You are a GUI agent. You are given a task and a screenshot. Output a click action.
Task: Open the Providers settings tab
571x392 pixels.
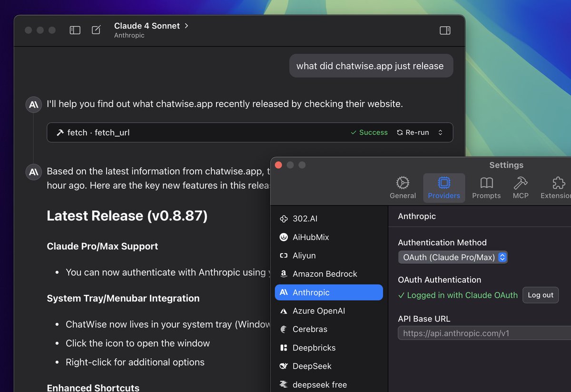pyautogui.click(x=444, y=188)
